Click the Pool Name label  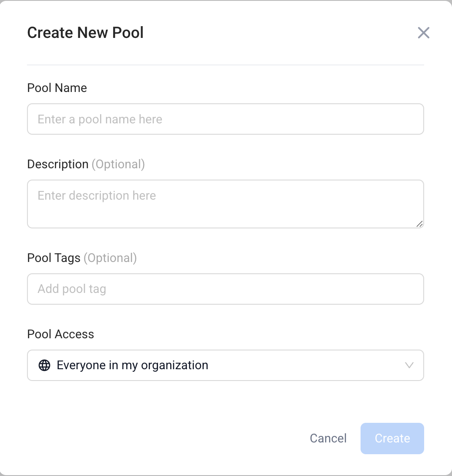pyautogui.click(x=57, y=88)
